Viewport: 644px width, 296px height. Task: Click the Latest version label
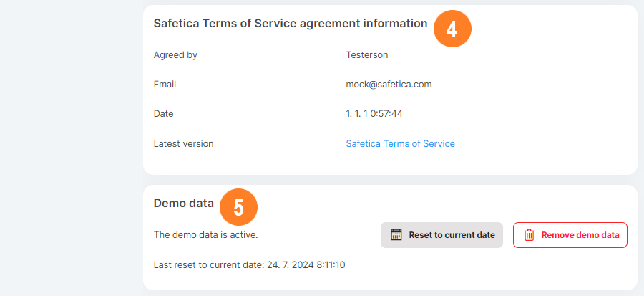coord(183,143)
